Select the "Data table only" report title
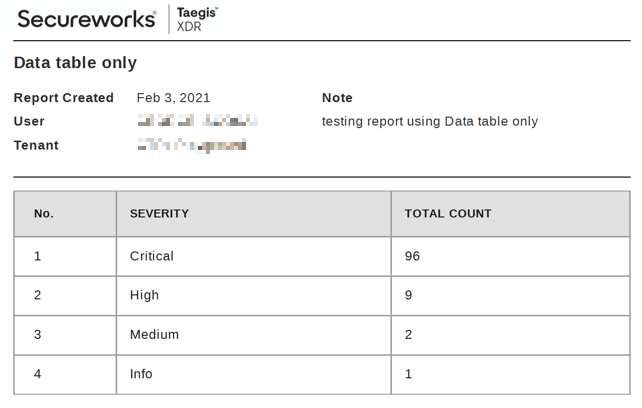 [75, 63]
